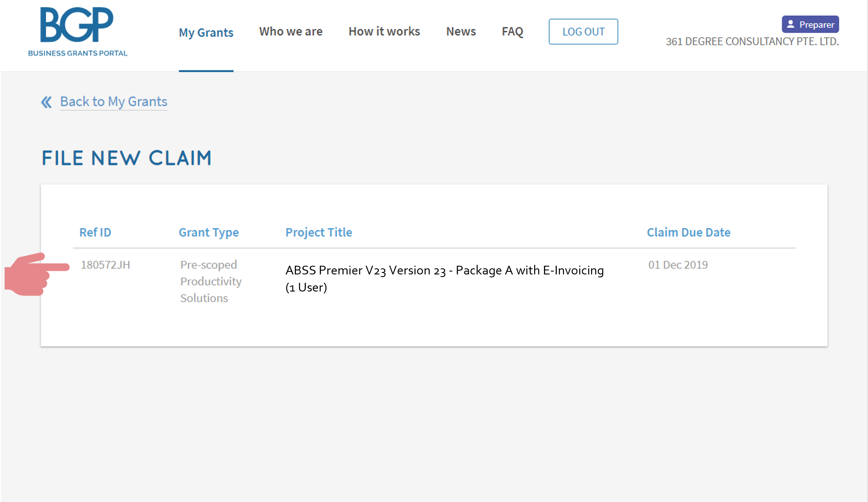This screenshot has height=502, width=868.
Task: Open the How it works menu item
Action: (384, 32)
